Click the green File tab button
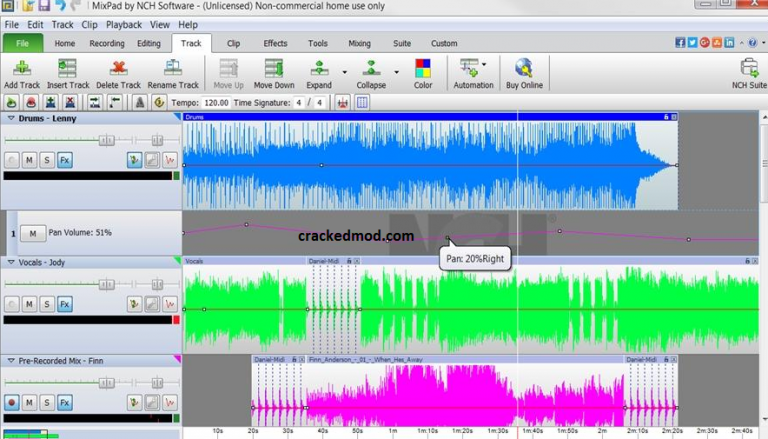768x439 pixels. coord(23,43)
